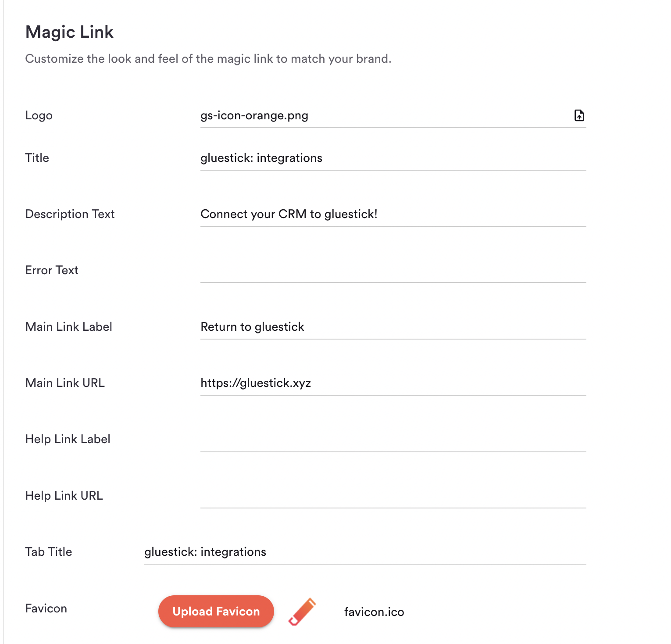The width and height of the screenshot is (671, 644).
Task: Edit the Tab Title input field
Action: click(365, 552)
